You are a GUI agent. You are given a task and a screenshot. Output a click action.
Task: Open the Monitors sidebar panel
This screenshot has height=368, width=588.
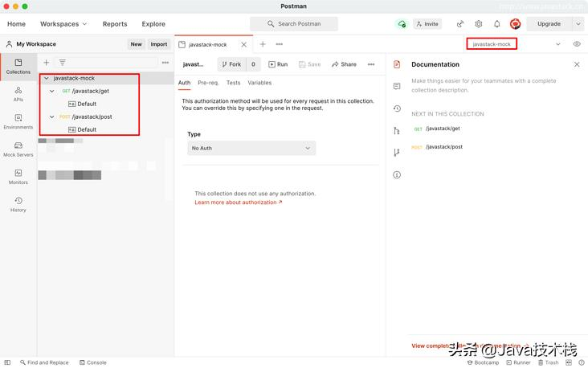(x=18, y=177)
